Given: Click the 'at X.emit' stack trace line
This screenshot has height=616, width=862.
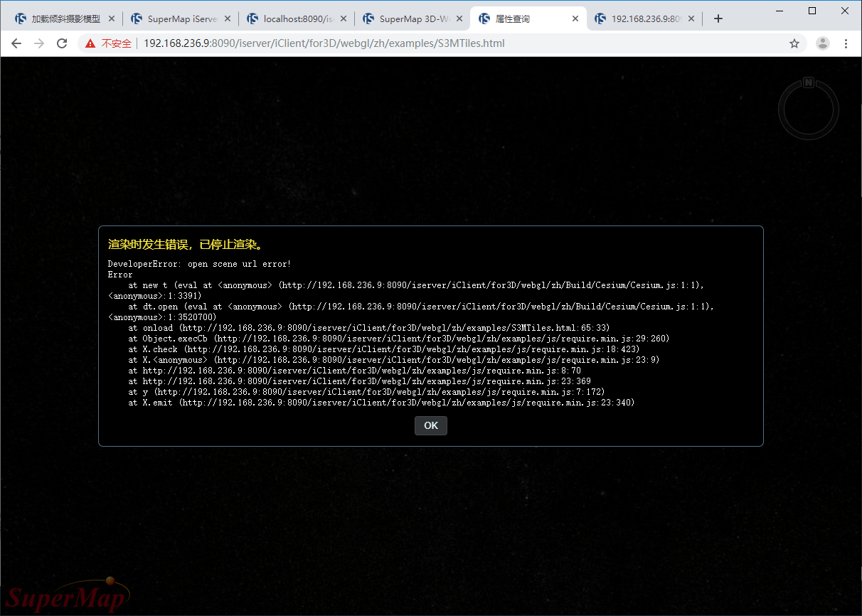Looking at the screenshot, I should (x=381, y=403).
